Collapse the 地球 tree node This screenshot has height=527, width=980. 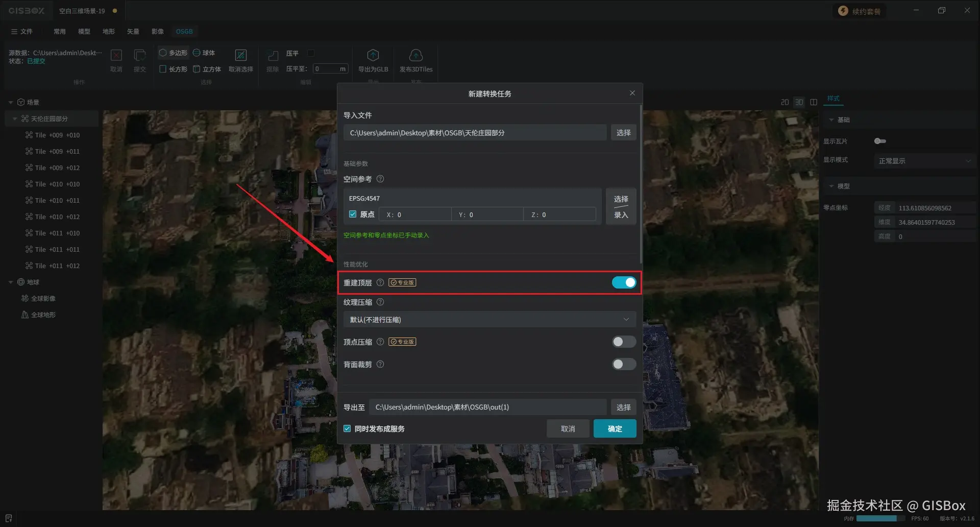(11, 282)
